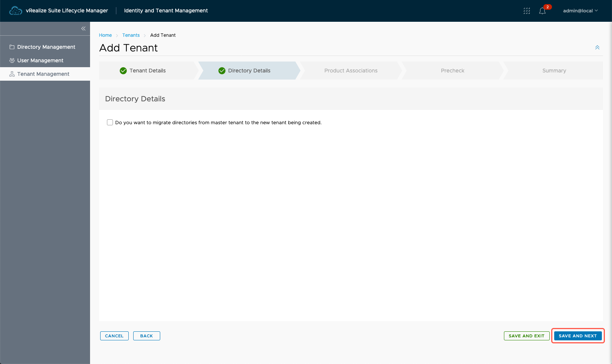Screen dimensions: 612x364
Task: Collapse the left sidebar navigation
Action: tap(83, 29)
